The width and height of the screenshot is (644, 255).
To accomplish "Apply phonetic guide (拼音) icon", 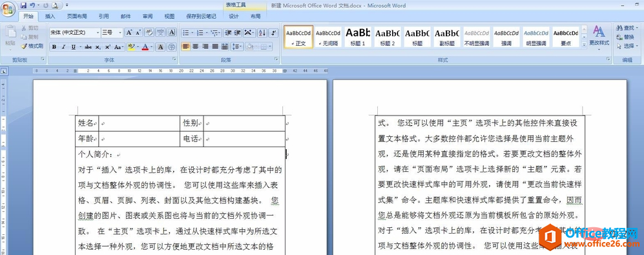I will pos(161,32).
